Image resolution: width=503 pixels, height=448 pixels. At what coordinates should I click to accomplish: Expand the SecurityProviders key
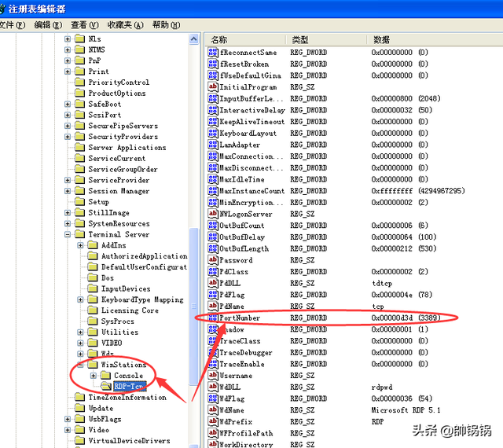pos(68,137)
